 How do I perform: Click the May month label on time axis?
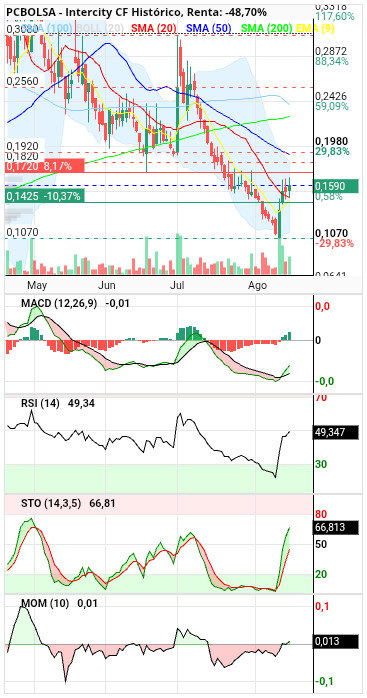37,285
